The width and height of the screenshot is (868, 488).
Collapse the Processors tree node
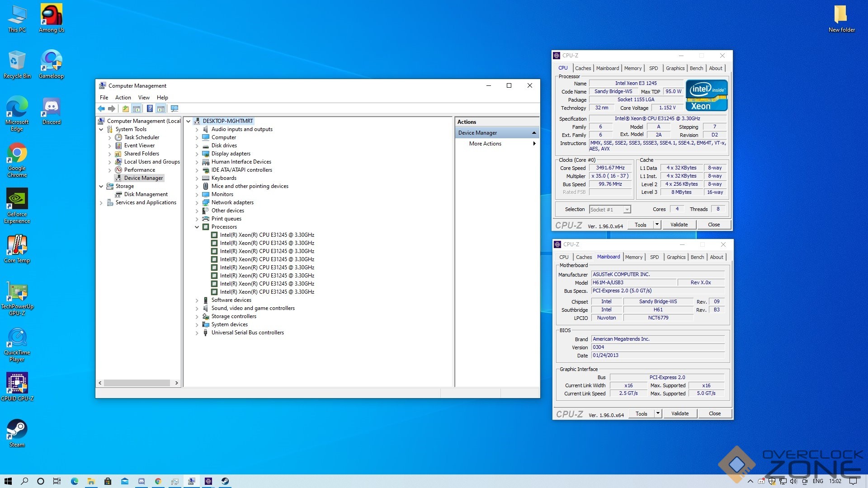coord(197,227)
